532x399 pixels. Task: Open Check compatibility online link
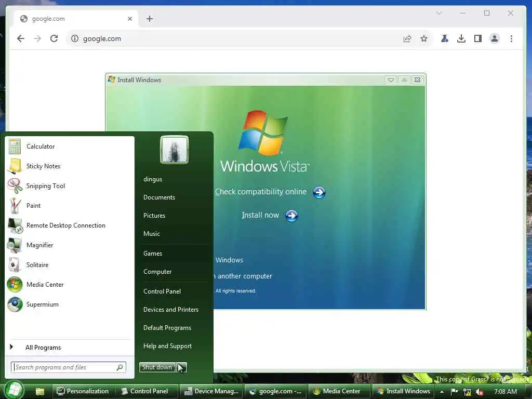click(x=261, y=192)
